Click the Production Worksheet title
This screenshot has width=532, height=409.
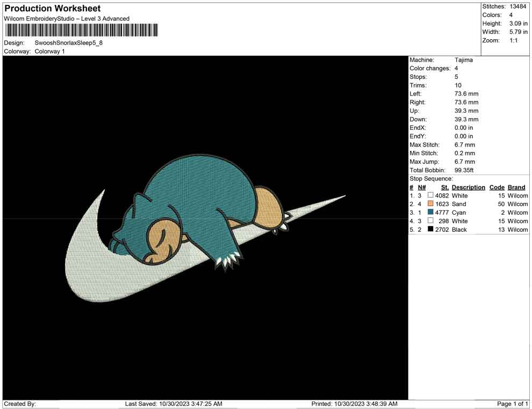[x=52, y=9]
